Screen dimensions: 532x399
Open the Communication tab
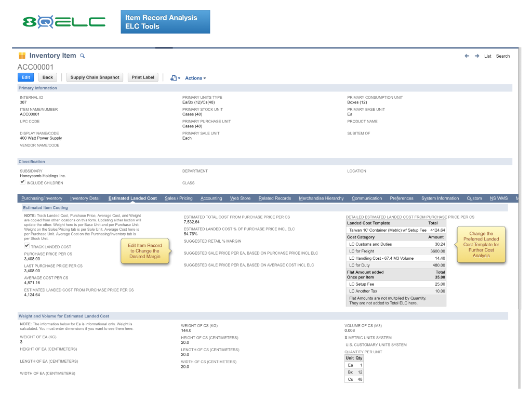[x=366, y=198]
